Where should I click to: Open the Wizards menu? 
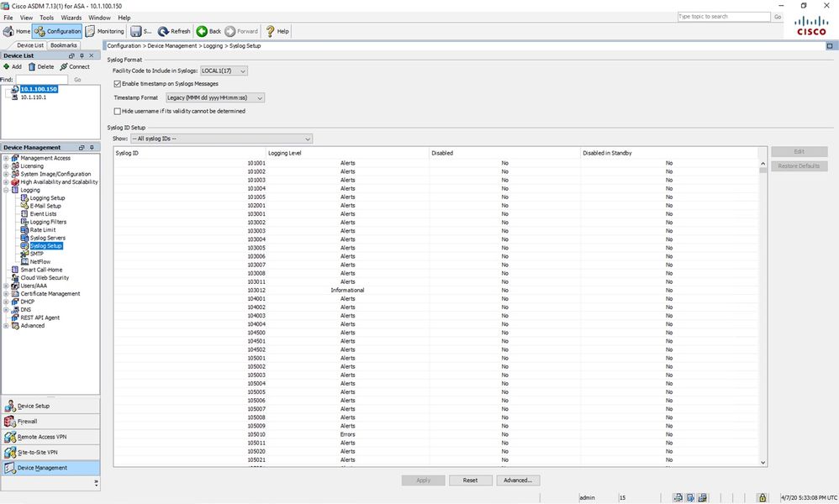[x=71, y=18]
